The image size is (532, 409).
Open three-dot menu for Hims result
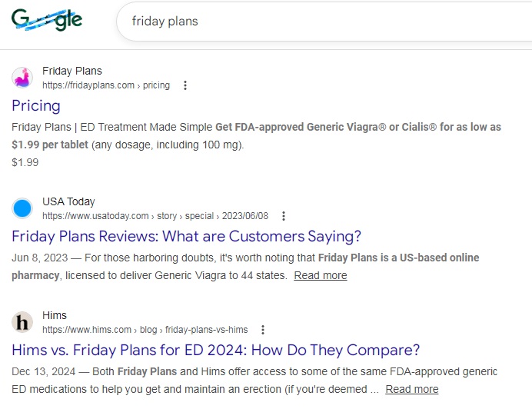pos(263,330)
